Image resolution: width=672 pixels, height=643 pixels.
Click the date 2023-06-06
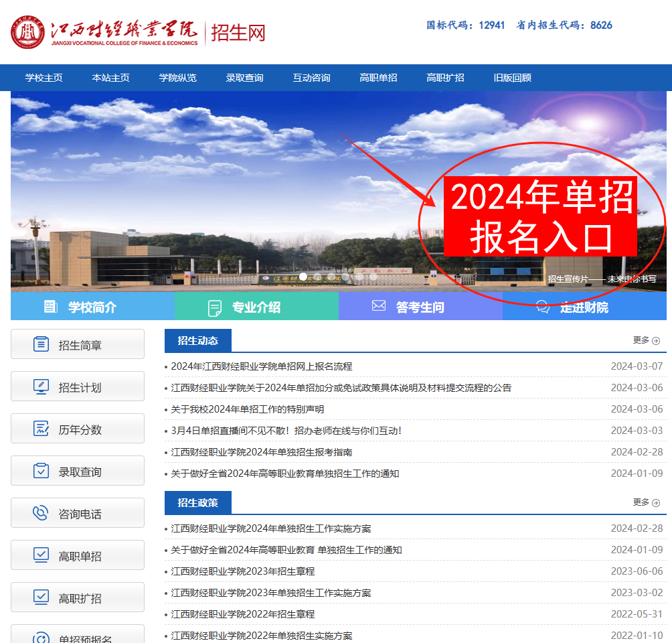[637, 571]
